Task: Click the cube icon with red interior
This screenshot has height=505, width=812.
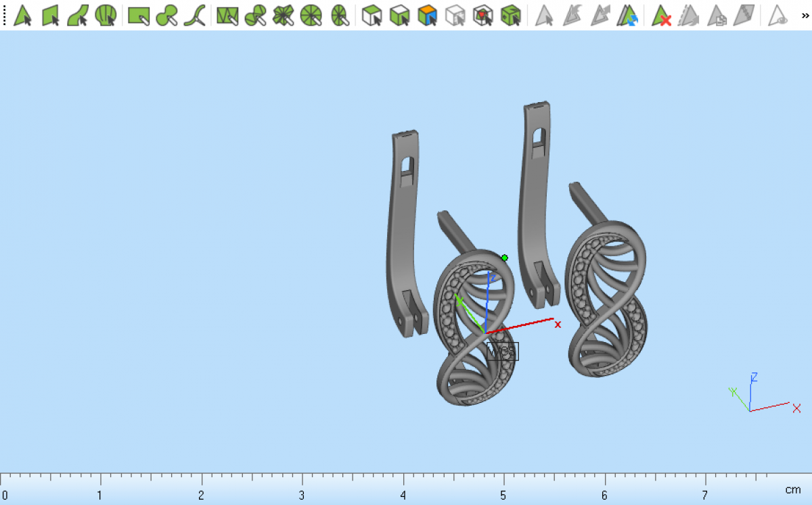Action: pyautogui.click(x=482, y=15)
